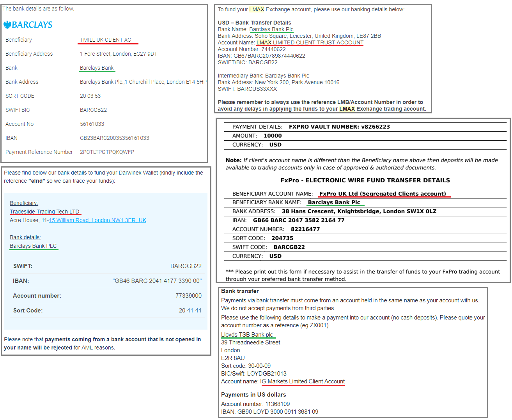Viewport: 512px width, 420px height.
Task: Select Darwinex account number 77339000
Action: (188, 296)
